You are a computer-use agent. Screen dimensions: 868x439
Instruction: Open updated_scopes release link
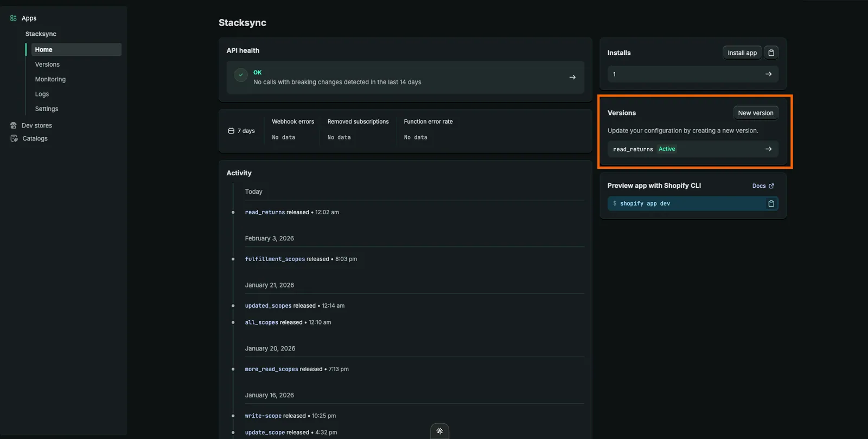click(268, 306)
